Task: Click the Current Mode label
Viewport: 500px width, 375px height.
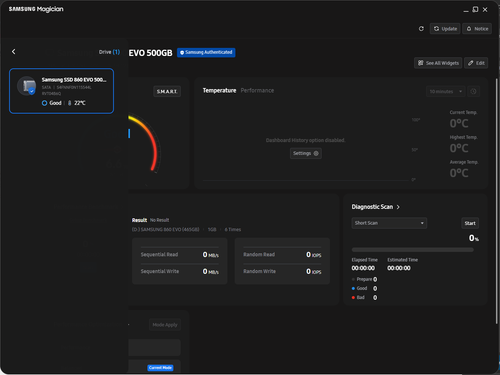Action: click(160, 368)
